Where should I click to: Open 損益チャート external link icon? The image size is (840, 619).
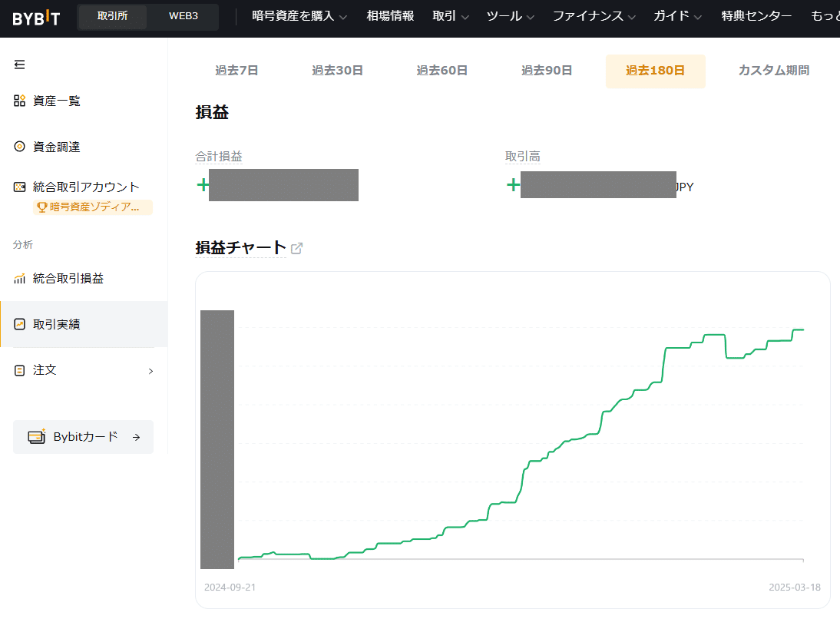coord(296,248)
